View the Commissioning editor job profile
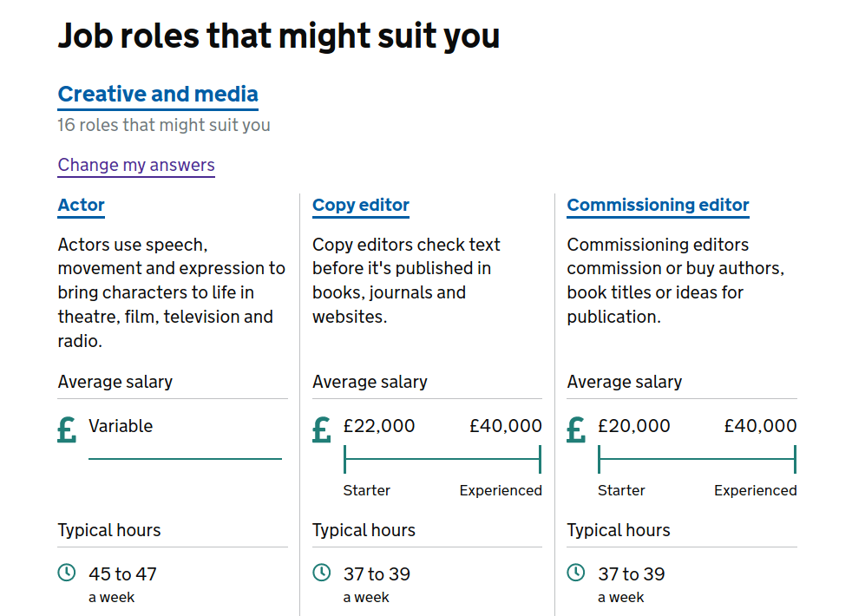This screenshot has height=616, width=852. (x=658, y=206)
